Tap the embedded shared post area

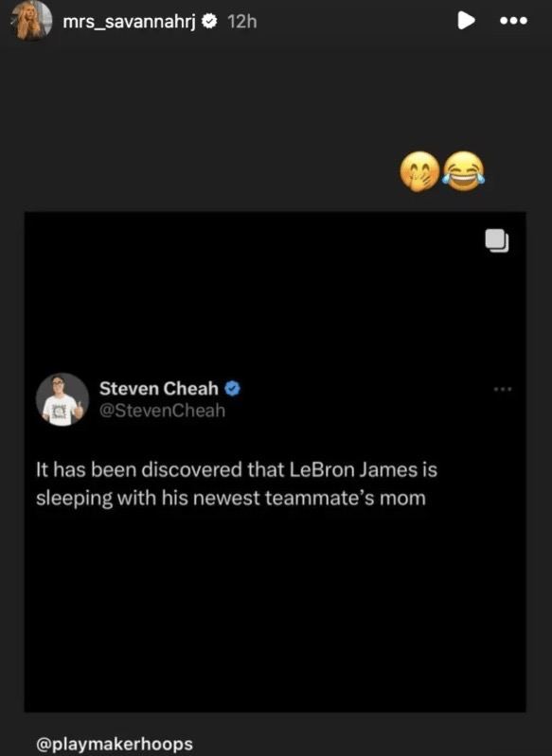point(275,462)
